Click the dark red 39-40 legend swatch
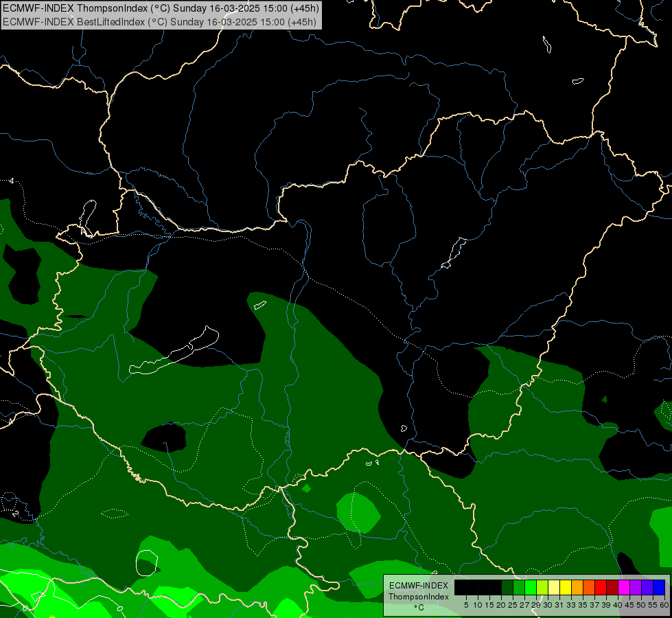The image size is (672, 618). click(612, 588)
